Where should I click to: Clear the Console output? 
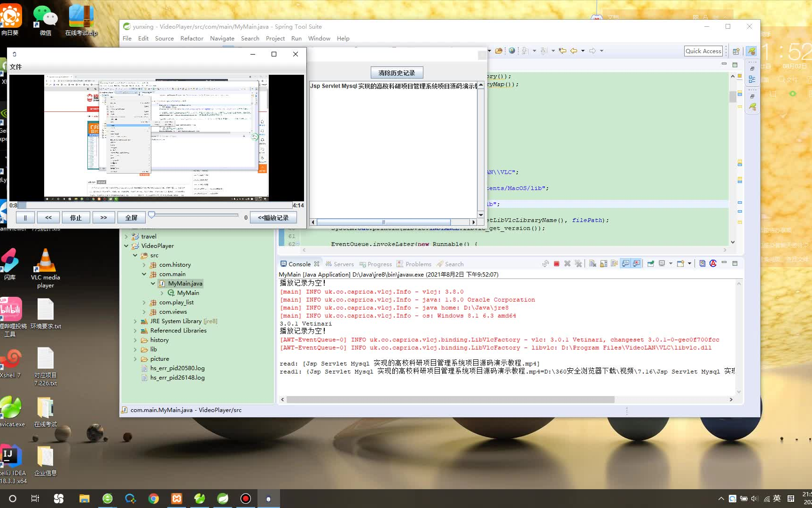[x=593, y=264]
